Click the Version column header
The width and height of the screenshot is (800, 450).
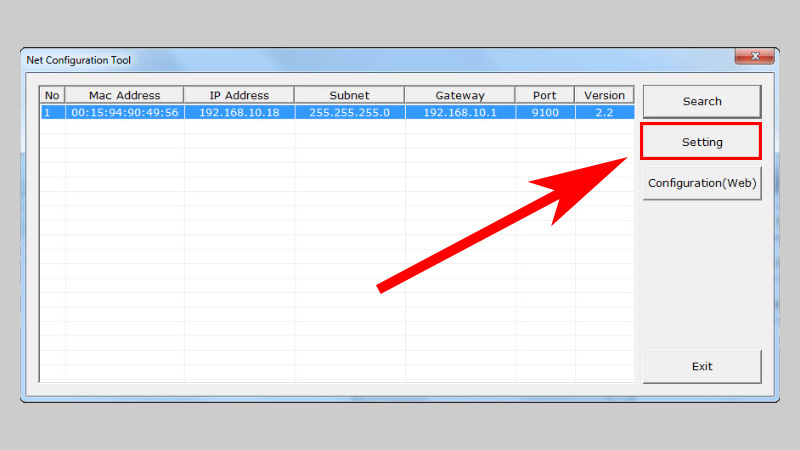point(605,95)
